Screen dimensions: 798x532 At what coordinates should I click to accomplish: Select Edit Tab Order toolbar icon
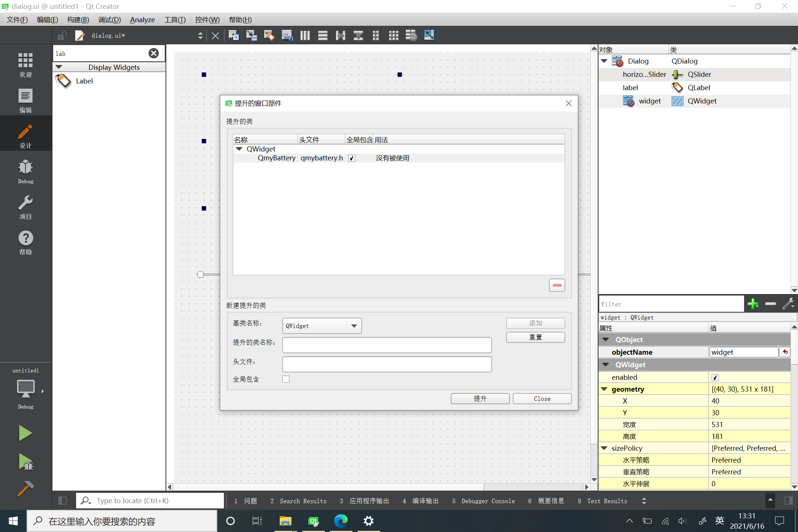pyautogui.click(x=287, y=35)
